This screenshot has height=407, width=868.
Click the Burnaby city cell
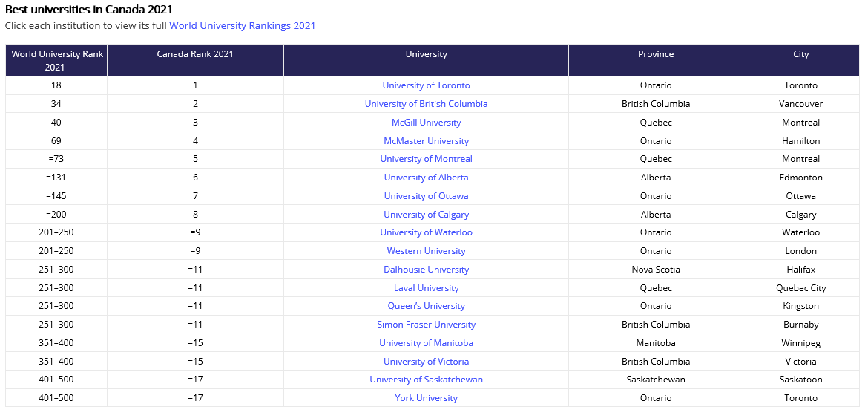pyautogui.click(x=801, y=325)
